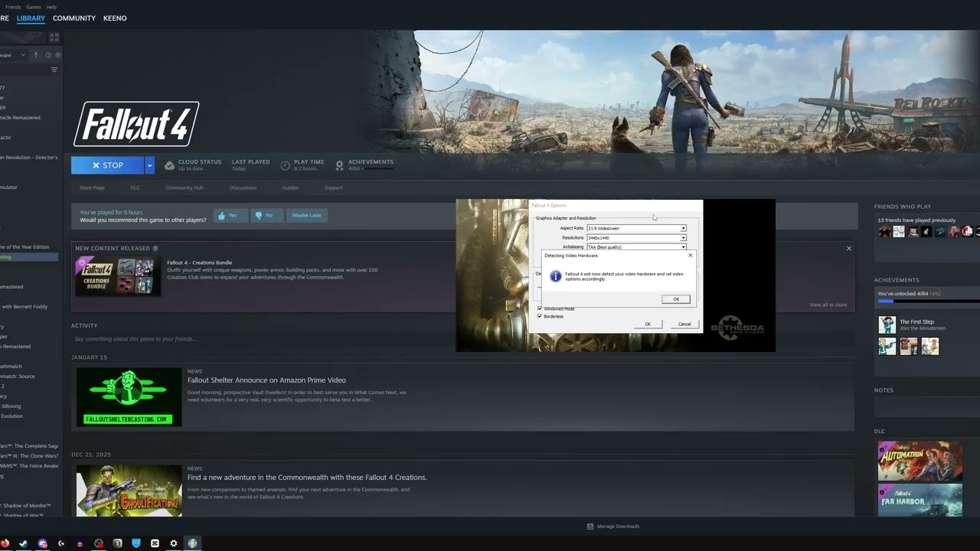Click OK in the Detecting Video Hardware dialog

[676, 299]
